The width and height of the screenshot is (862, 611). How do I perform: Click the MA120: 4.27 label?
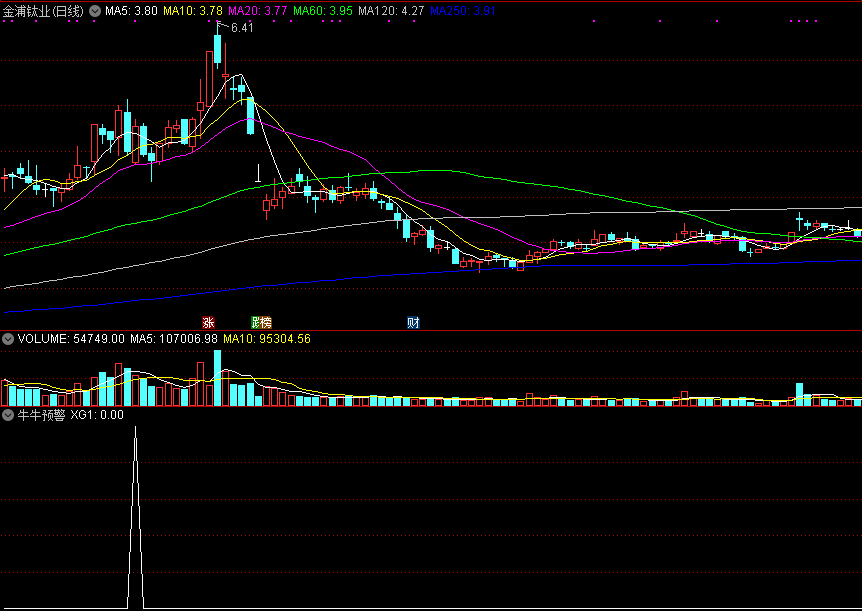pos(391,10)
